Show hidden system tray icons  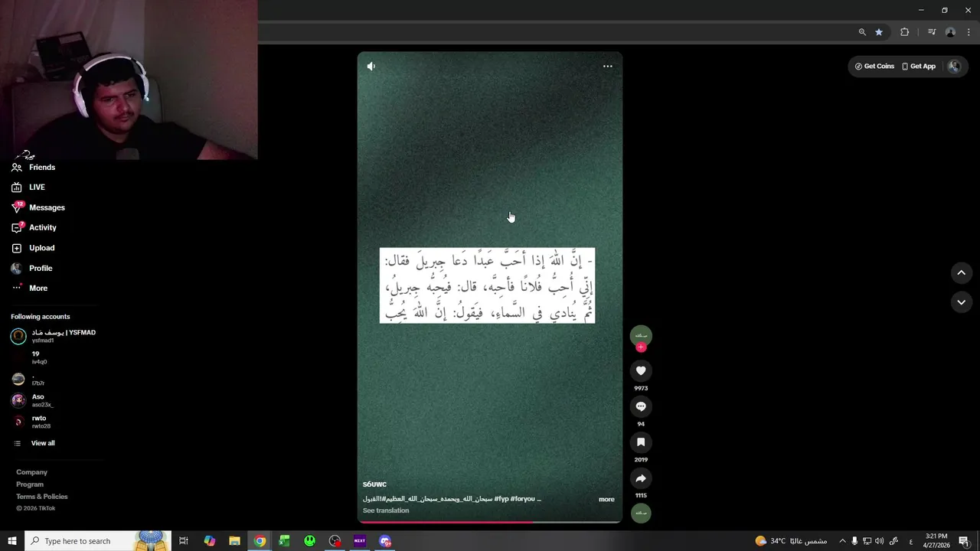842,541
